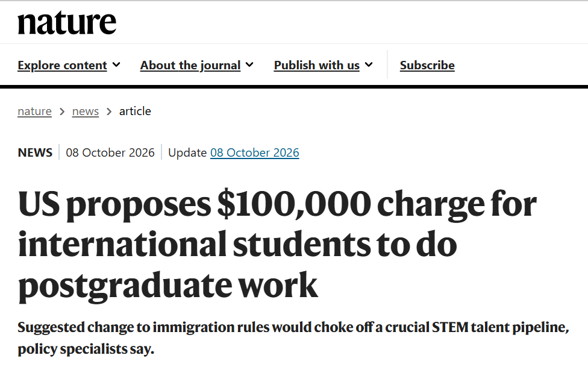Screen dimensions: 588x367
Task: Click the postgraduate work line of the headline
Action: (x=168, y=286)
